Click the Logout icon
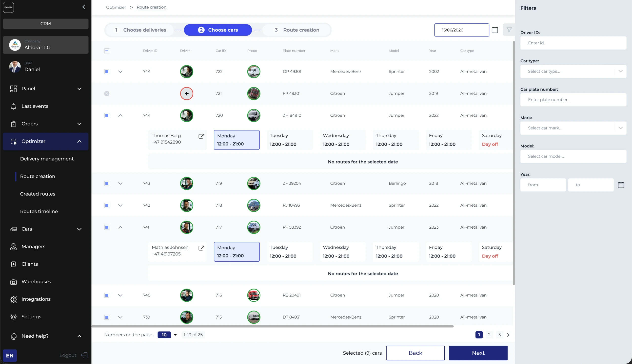 click(84, 355)
